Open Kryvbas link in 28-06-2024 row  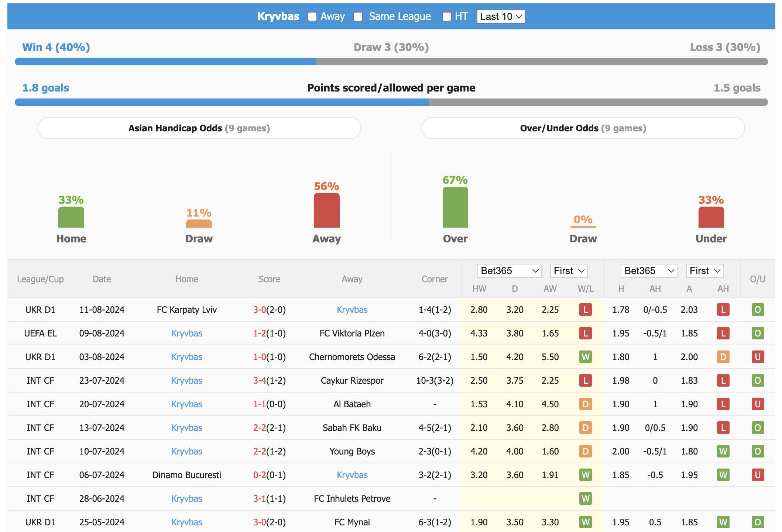pyautogui.click(x=187, y=498)
